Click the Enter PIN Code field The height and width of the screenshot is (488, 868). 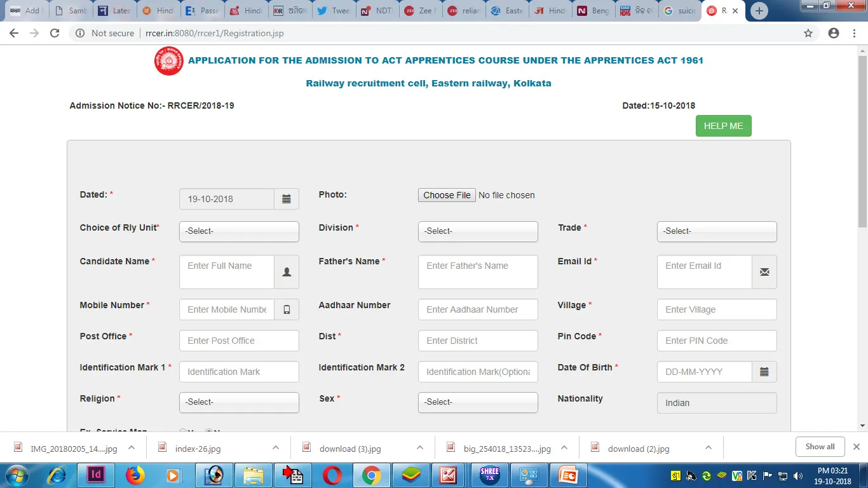(x=717, y=341)
